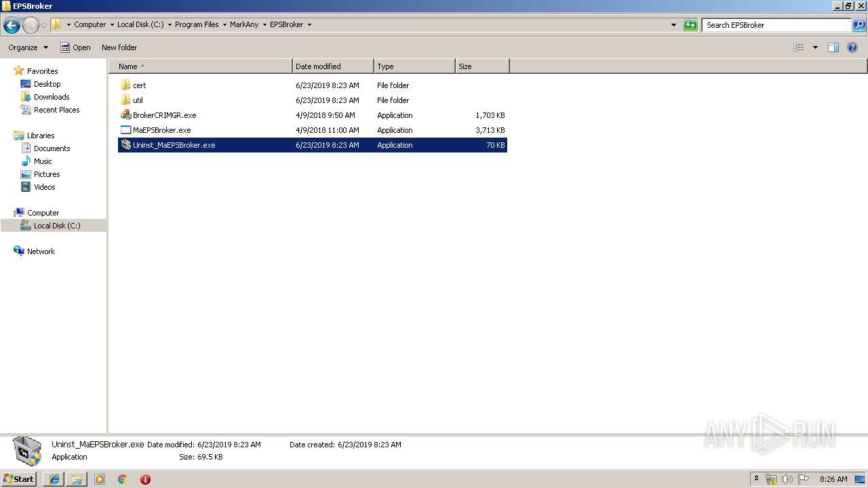
Task: Sort by the Size column header
Action: (482, 66)
